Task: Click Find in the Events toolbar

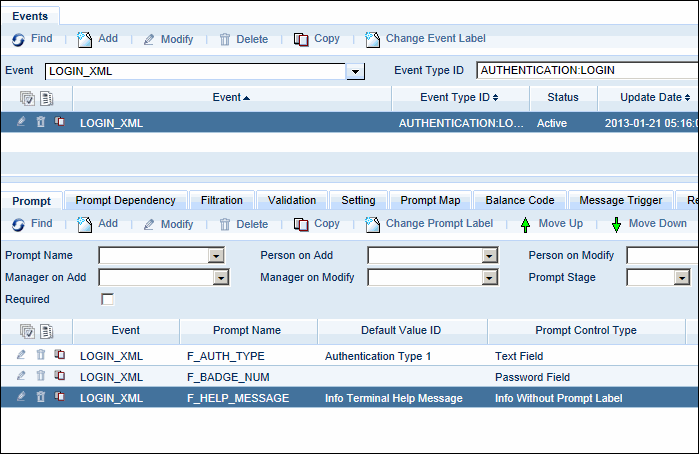Action: pyautogui.click(x=32, y=39)
